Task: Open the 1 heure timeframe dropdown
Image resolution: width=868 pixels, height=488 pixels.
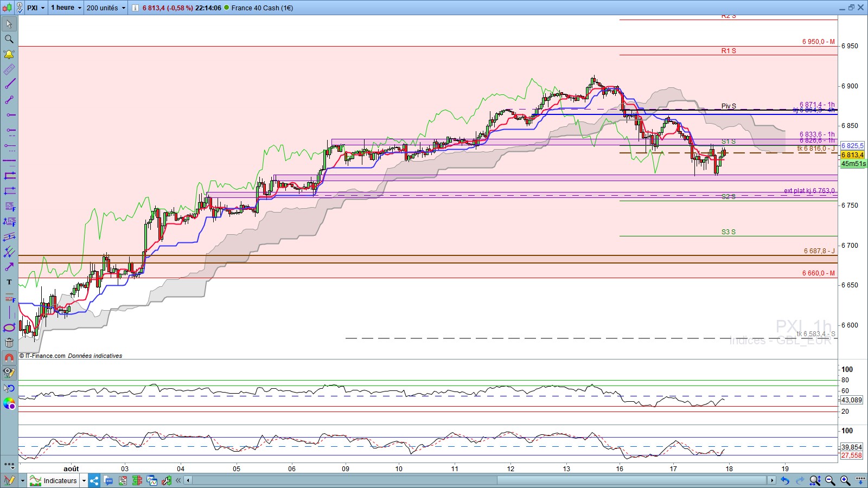Action: (66, 8)
